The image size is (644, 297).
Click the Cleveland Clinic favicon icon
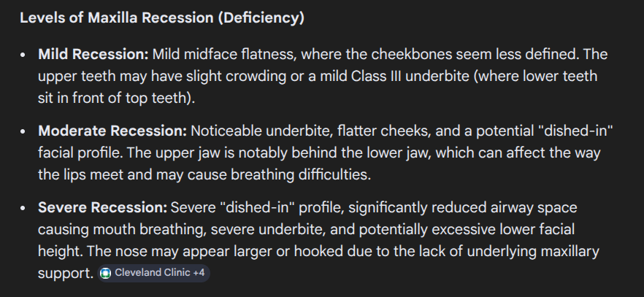(x=106, y=273)
